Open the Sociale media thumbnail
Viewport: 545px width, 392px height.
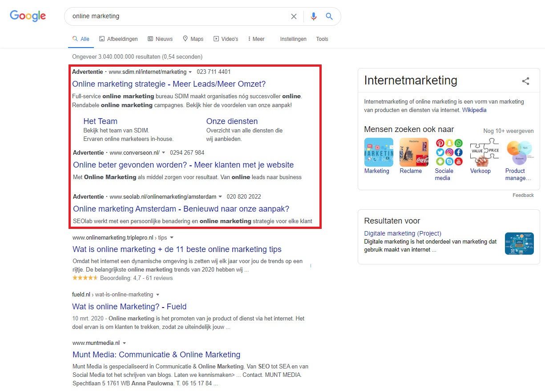click(x=449, y=152)
